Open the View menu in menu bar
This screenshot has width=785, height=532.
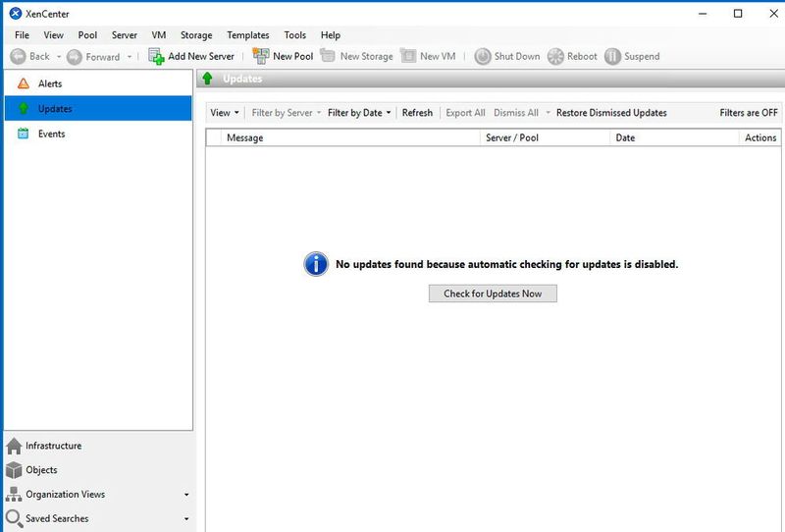[x=53, y=35]
